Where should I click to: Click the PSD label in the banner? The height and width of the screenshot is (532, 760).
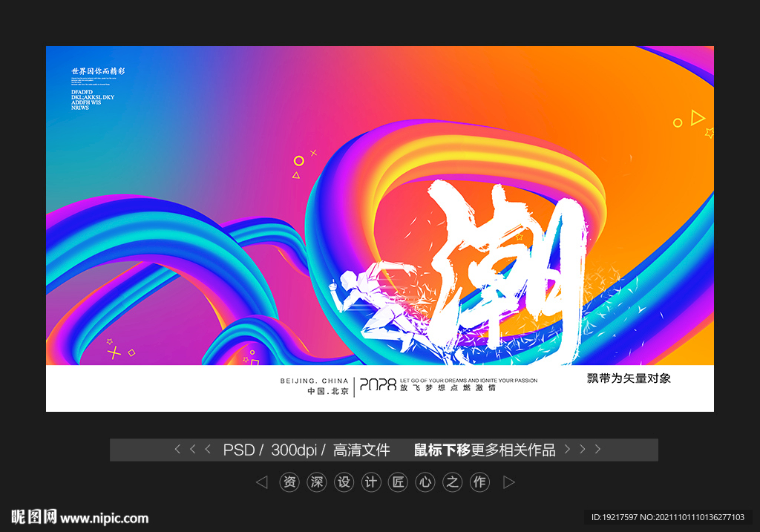(x=239, y=450)
